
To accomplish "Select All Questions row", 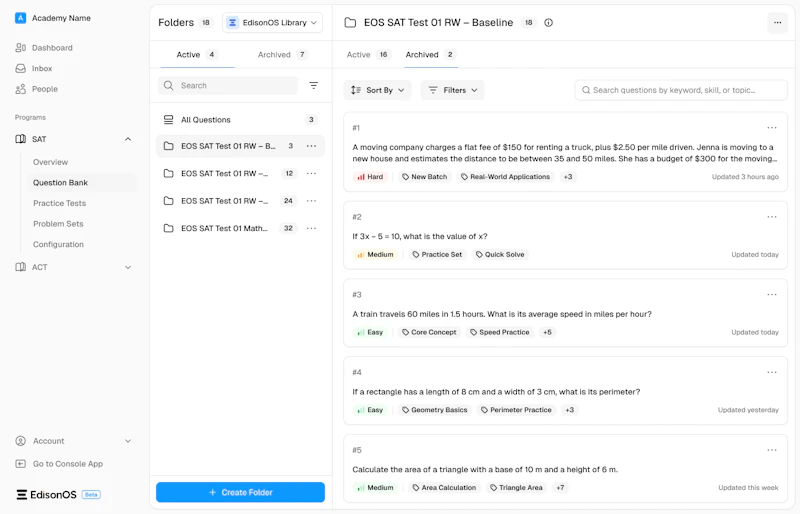I will (x=240, y=120).
